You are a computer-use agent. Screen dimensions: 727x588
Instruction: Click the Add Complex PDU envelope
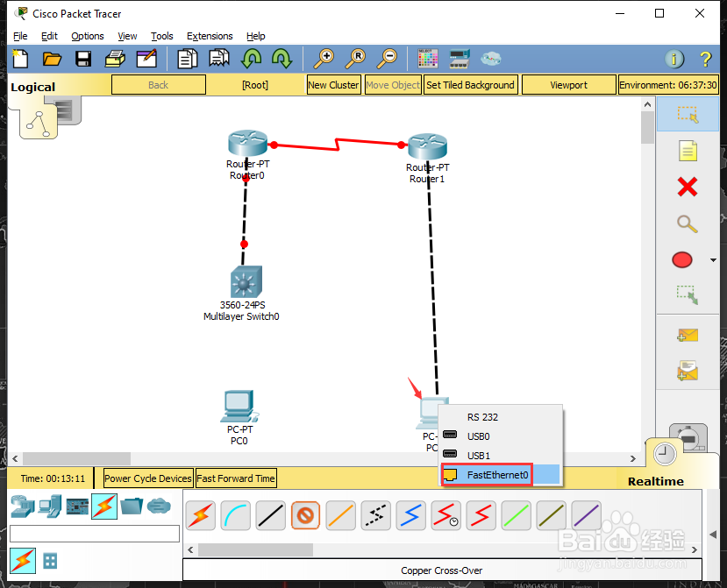(x=688, y=372)
